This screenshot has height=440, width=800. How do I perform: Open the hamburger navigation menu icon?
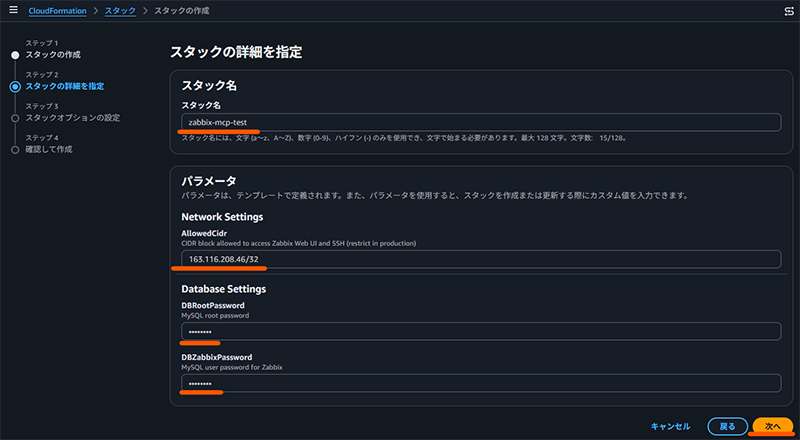coord(13,10)
